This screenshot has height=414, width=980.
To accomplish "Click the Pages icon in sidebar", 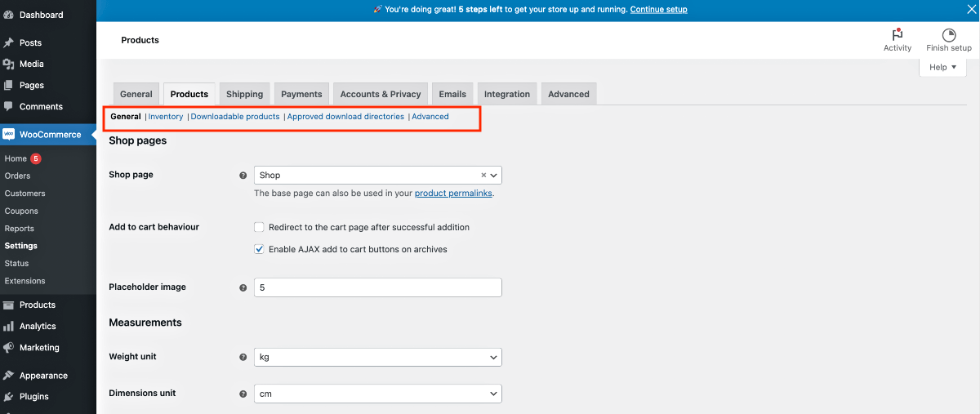I will pos(9,85).
